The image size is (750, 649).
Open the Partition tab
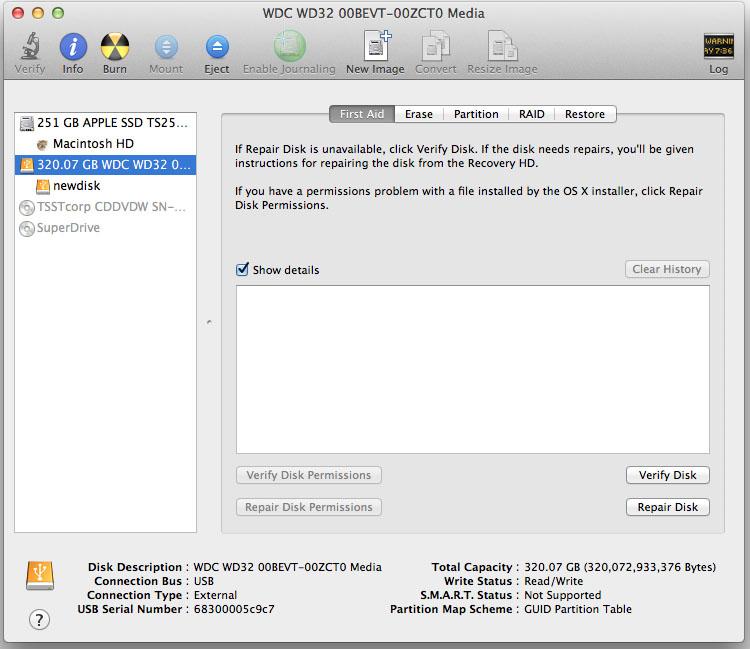(476, 114)
